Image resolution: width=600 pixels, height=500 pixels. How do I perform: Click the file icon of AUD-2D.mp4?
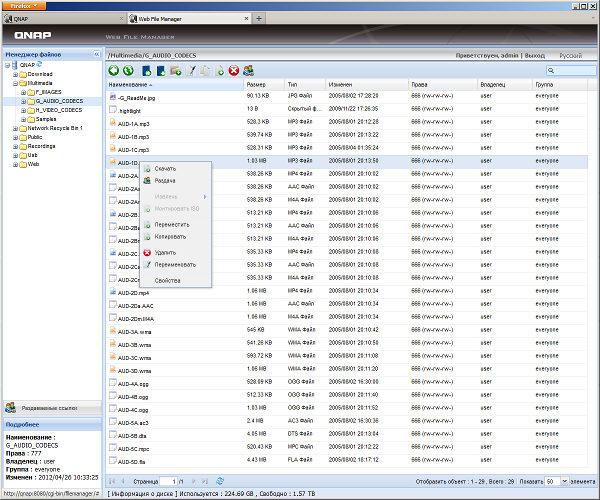[x=112, y=292]
